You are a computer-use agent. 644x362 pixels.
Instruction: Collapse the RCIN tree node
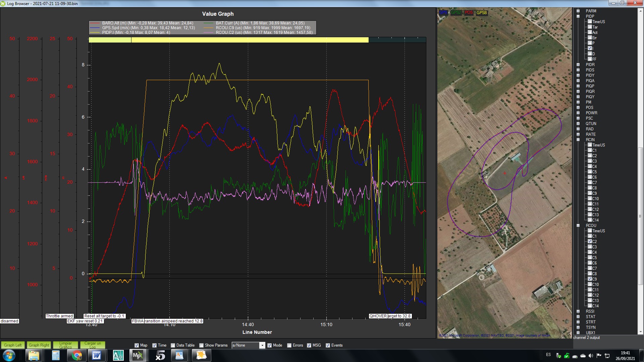click(578, 140)
